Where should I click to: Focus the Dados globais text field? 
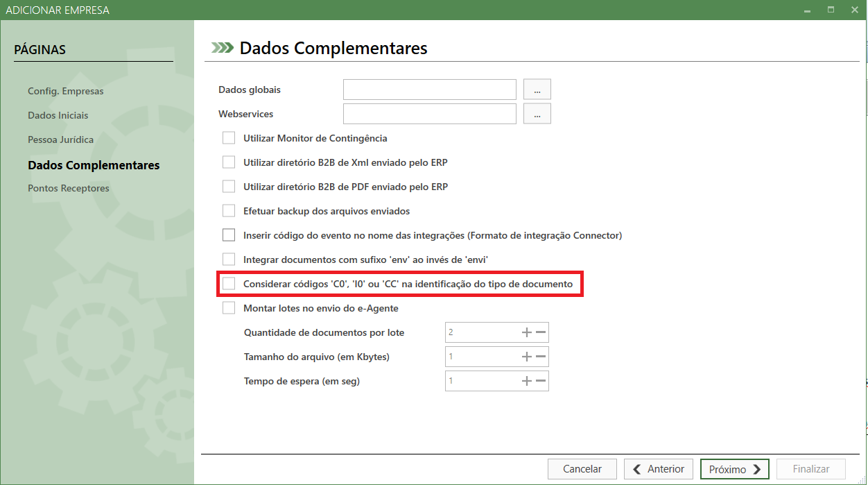(430, 90)
